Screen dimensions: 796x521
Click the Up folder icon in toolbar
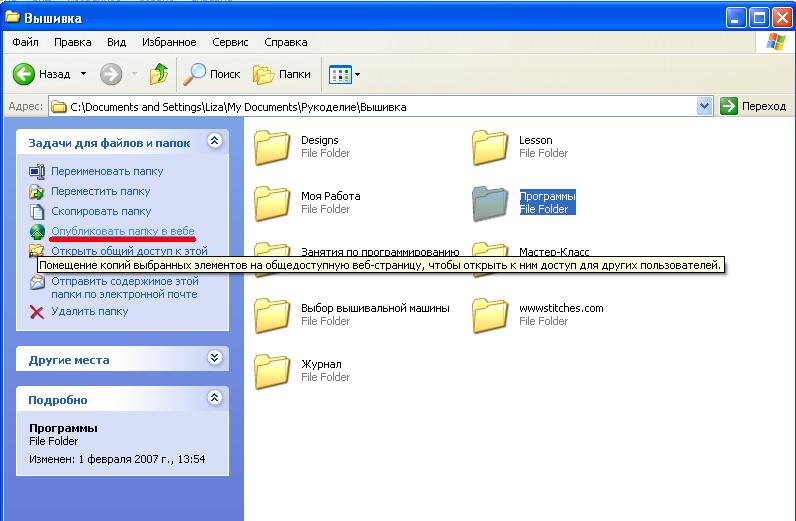[x=158, y=74]
